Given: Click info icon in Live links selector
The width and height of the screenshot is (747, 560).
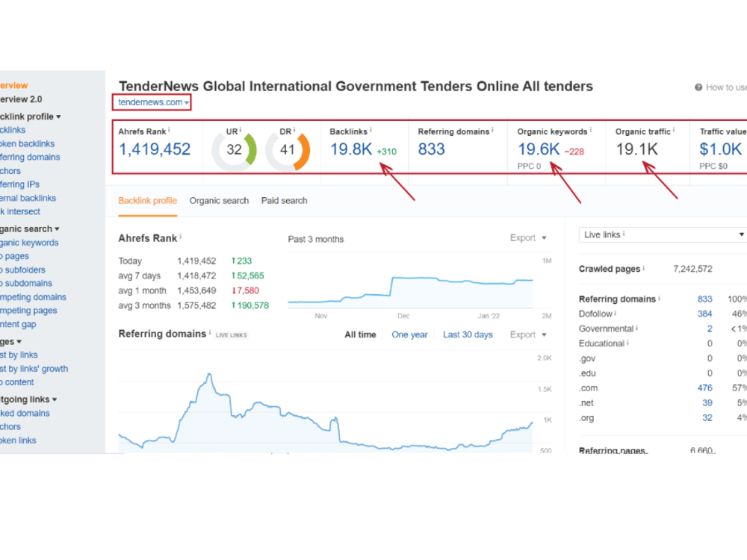Looking at the screenshot, I should coord(624,234).
